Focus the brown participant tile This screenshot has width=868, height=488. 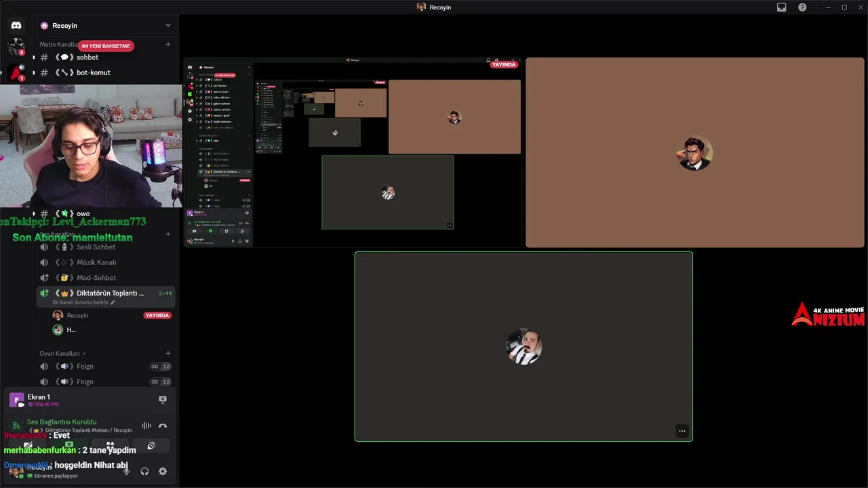tap(694, 152)
